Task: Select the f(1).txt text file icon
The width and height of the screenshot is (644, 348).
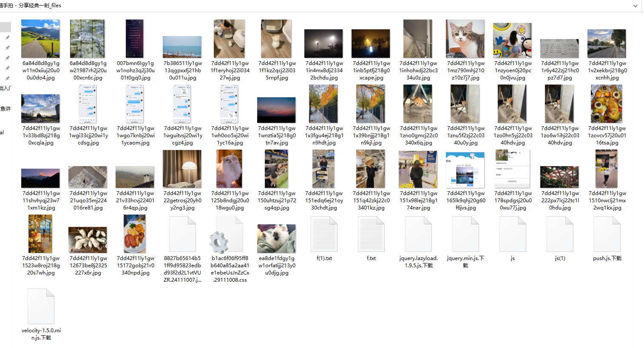Action: pyautogui.click(x=324, y=235)
